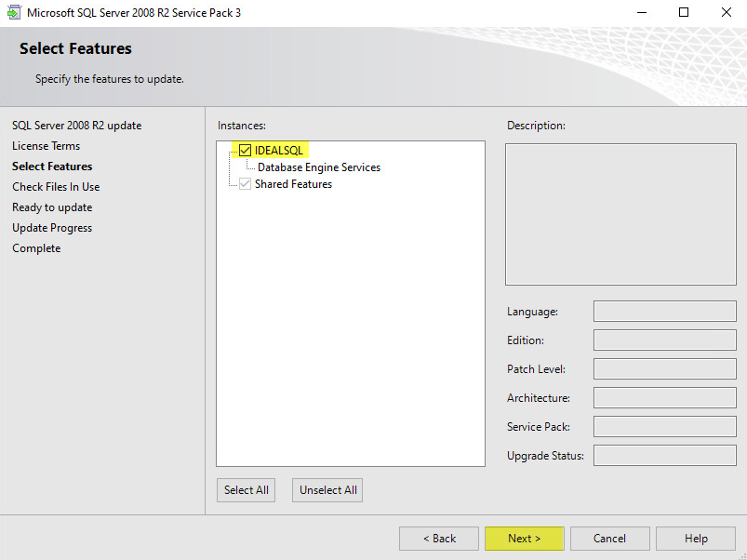Cancel the service pack setup

610,539
